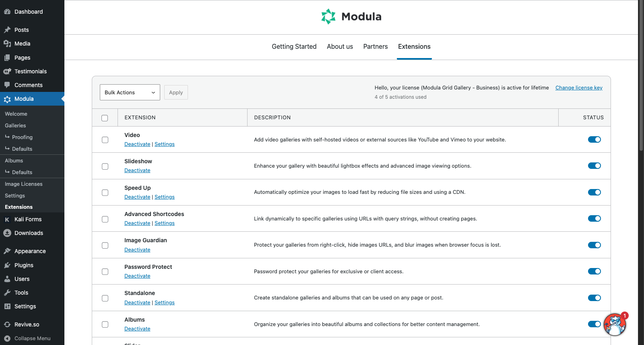Collapse the admin sidebar menu
This screenshot has width=644, height=345.
pos(32,339)
